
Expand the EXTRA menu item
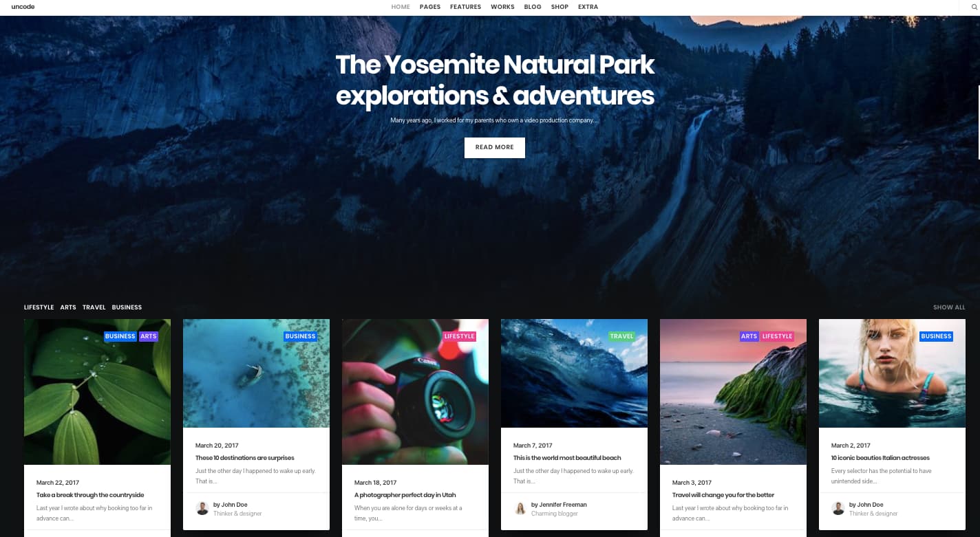coord(588,7)
